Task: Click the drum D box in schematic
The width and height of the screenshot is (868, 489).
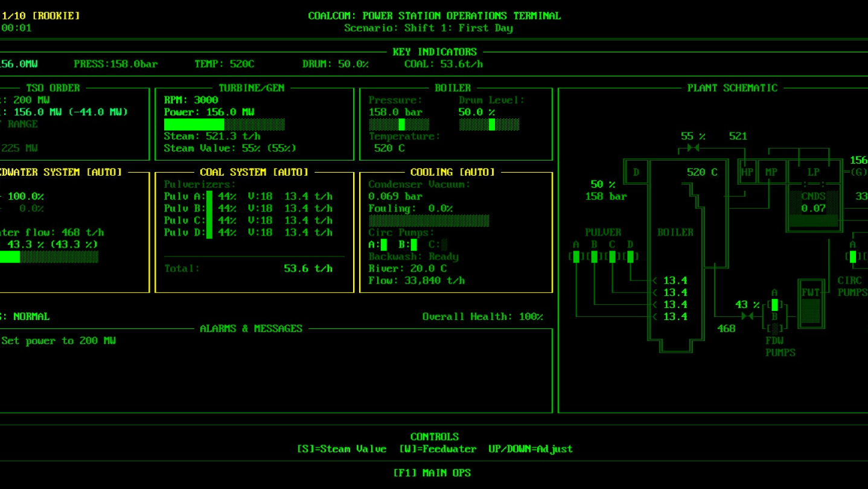Action: point(636,172)
